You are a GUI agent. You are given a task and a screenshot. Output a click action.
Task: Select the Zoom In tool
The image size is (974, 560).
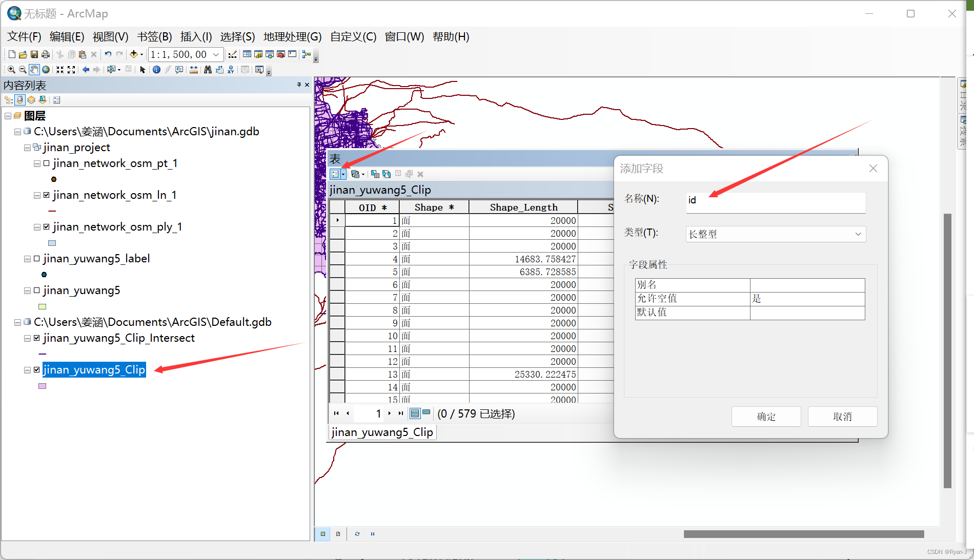pyautogui.click(x=11, y=70)
